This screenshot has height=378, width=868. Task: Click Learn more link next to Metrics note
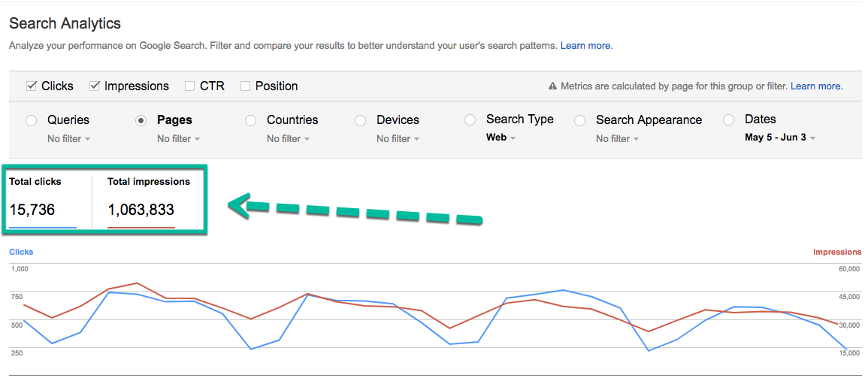[816, 86]
